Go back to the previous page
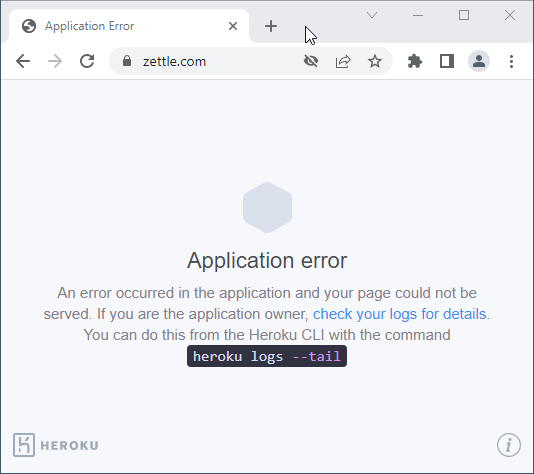The width and height of the screenshot is (534, 474). coord(23,61)
